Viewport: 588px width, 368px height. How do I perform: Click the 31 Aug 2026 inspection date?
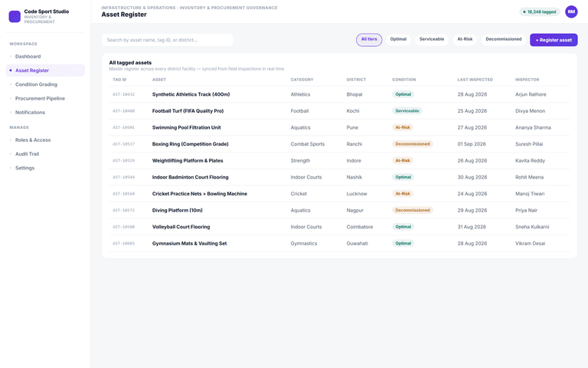(472, 227)
